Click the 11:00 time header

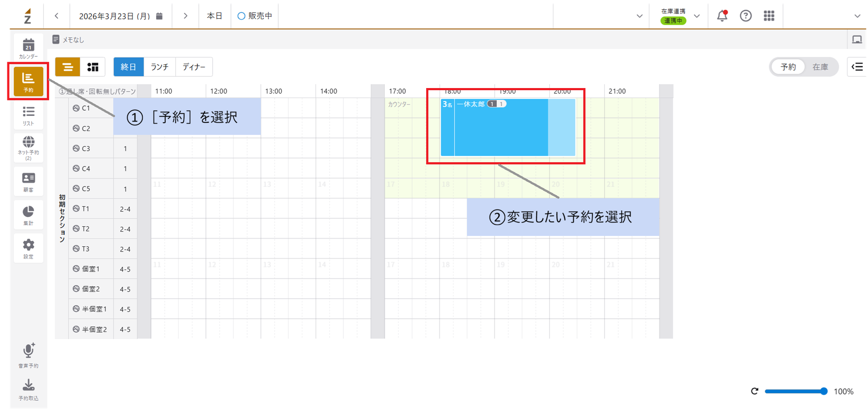point(164,91)
